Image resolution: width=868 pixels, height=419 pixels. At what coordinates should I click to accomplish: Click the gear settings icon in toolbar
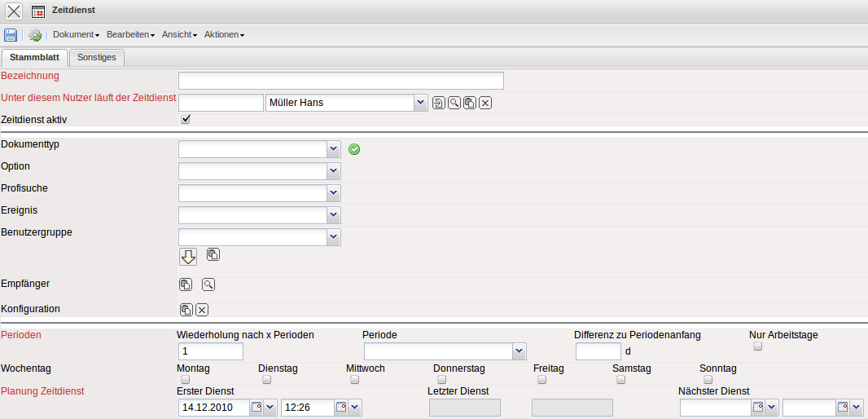[x=35, y=35]
